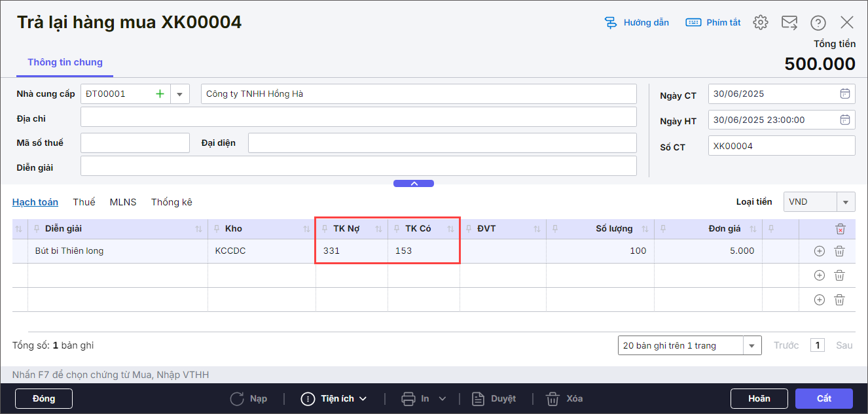This screenshot has height=414, width=868.
Task: Expand the In print options arrow
Action: click(x=443, y=398)
